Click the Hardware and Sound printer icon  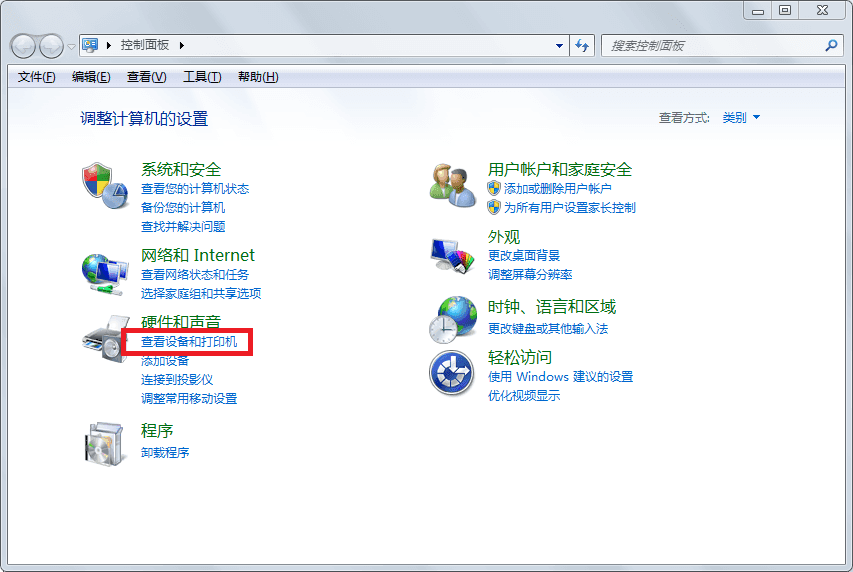tap(103, 340)
